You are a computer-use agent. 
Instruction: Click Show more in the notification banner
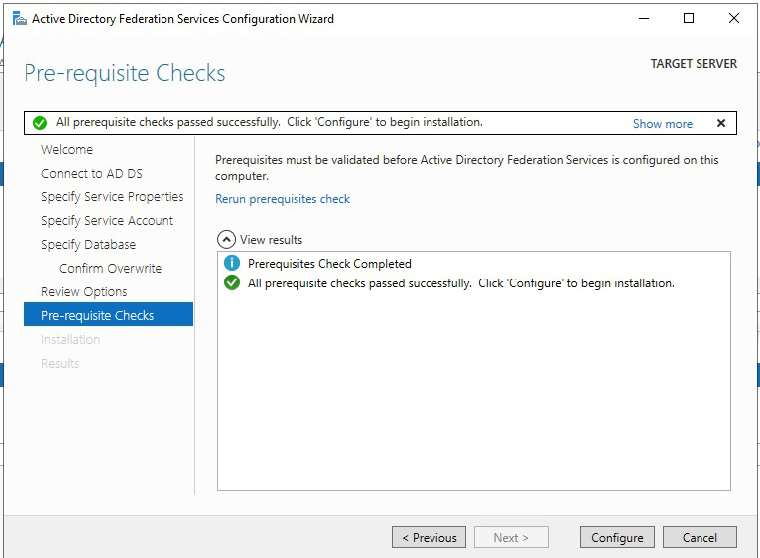tap(663, 124)
